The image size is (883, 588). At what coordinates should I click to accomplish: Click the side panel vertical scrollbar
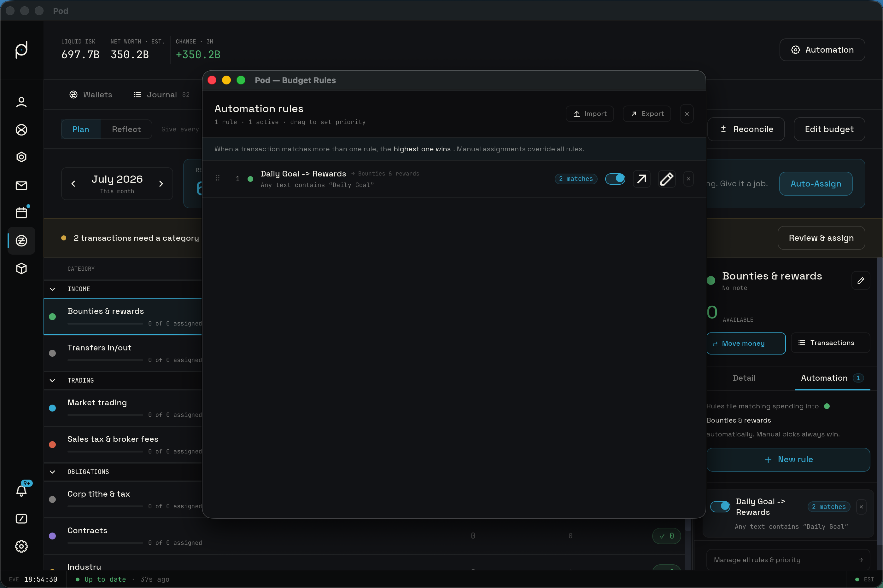[880, 401]
